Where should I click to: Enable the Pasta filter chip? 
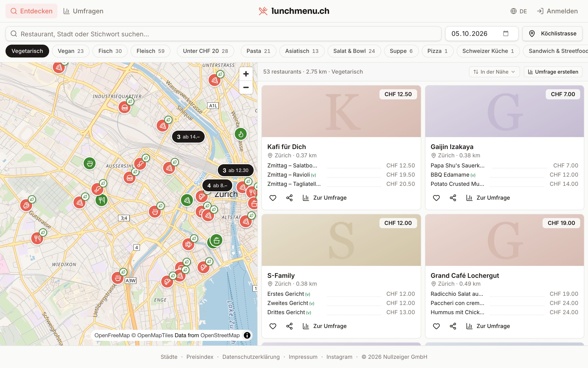[258, 51]
